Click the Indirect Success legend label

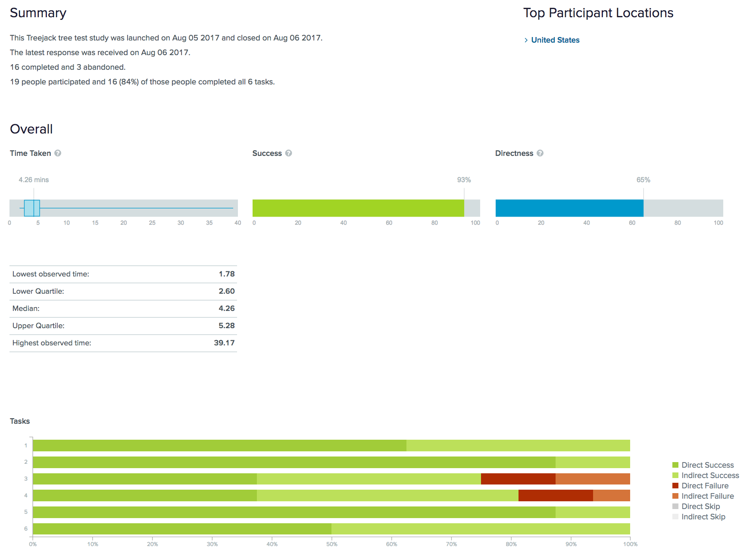pos(710,475)
